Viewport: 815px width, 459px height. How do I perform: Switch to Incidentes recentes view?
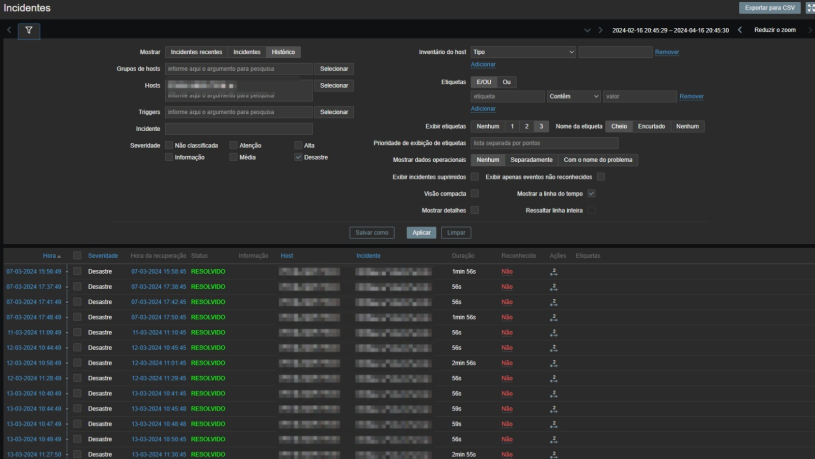(197, 51)
